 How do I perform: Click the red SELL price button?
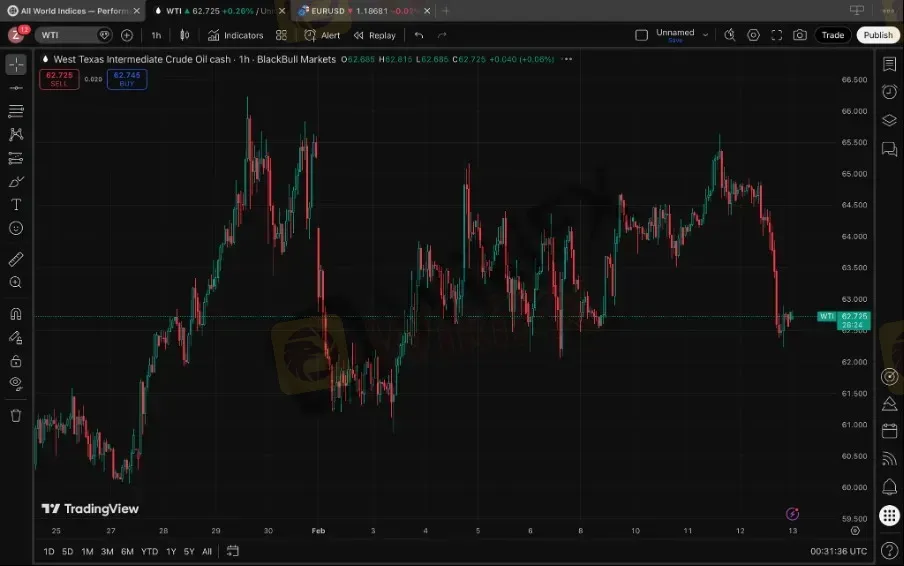59,79
